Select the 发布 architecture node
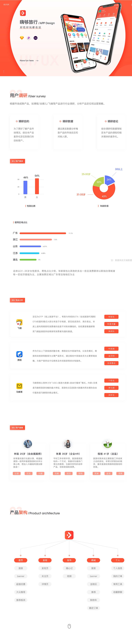This screenshot has width=132, height=644. tap(69, 560)
